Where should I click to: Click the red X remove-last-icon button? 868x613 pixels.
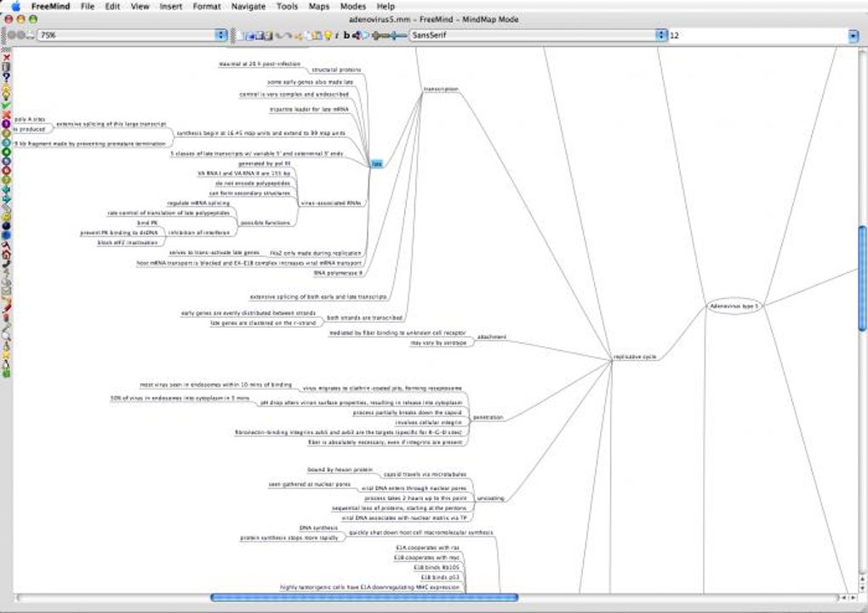pos(6,57)
